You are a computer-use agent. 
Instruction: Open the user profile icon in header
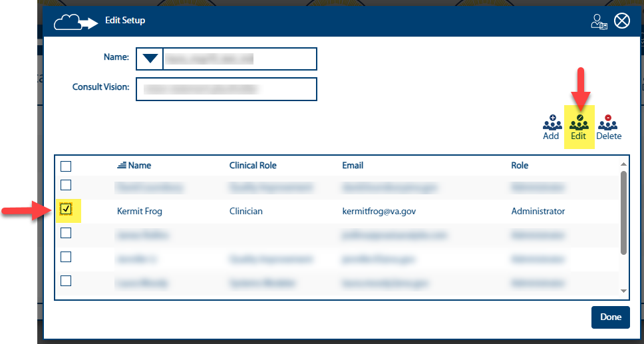(599, 21)
